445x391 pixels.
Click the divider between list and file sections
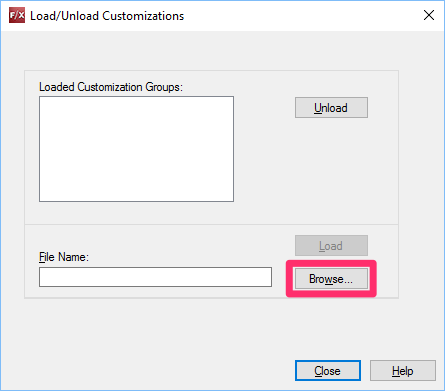(211, 224)
